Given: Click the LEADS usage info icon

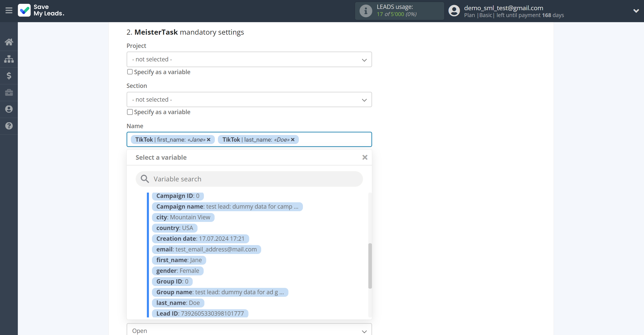Looking at the screenshot, I should [366, 11].
